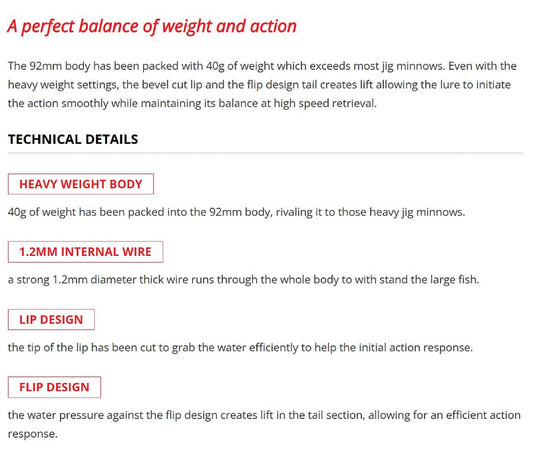The width and height of the screenshot is (533, 453).
Task: Click the sentence about water pressure lift
Action: [x=264, y=424]
